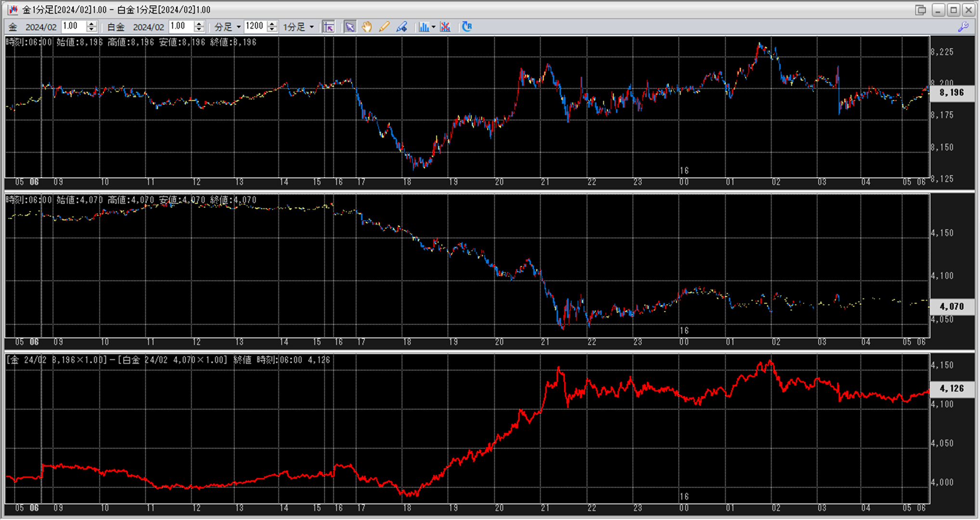Activate the hand pan tool
The image size is (980, 520).
coord(367,27)
